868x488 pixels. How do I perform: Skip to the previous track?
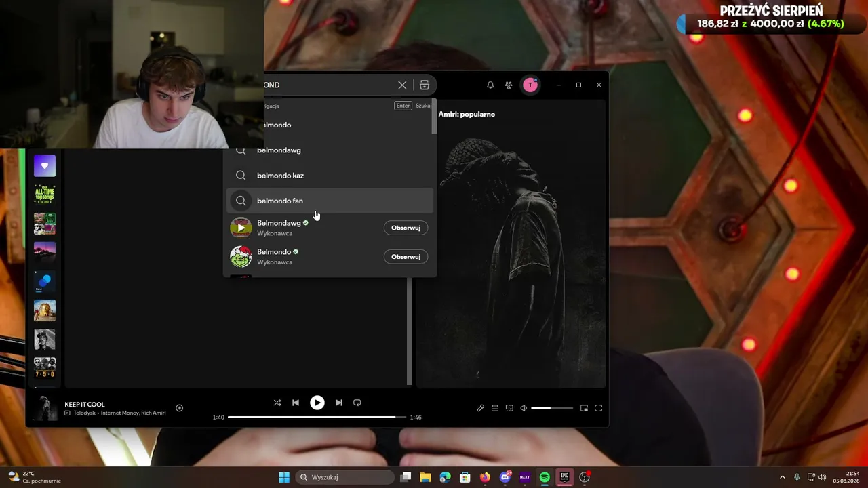(296, 403)
